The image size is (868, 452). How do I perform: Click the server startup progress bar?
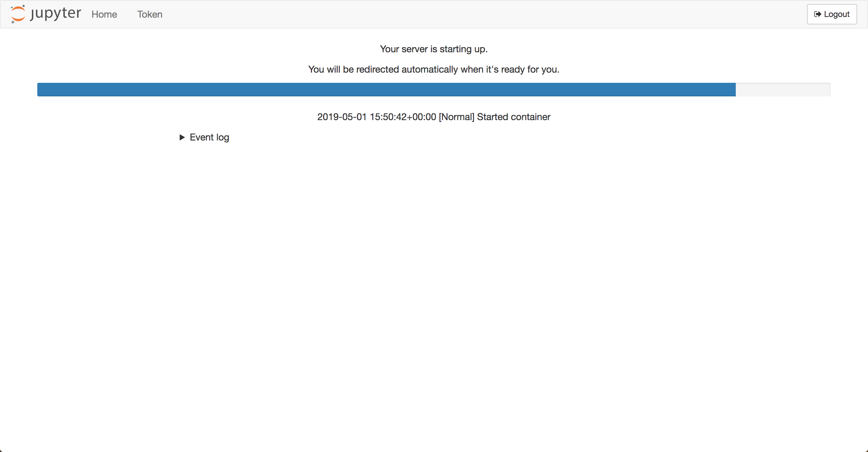click(434, 90)
